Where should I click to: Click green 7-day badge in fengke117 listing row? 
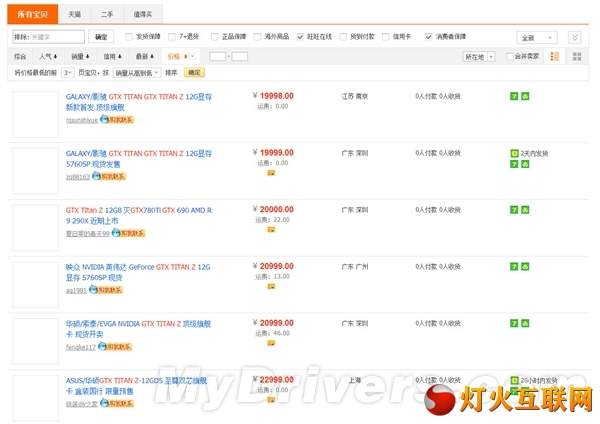point(514,323)
